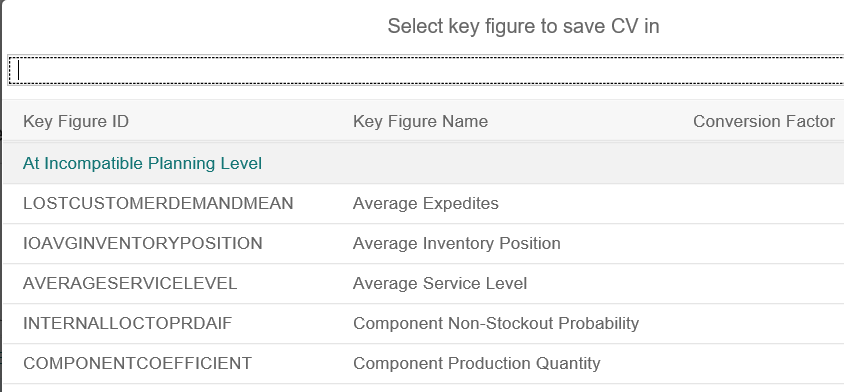Choose the Average Service Level entry
844x392 pixels.
(440, 283)
